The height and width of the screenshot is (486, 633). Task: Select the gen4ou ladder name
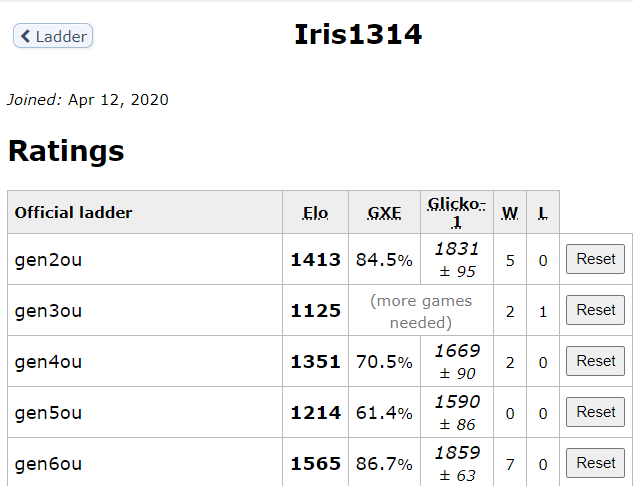[x=48, y=362]
